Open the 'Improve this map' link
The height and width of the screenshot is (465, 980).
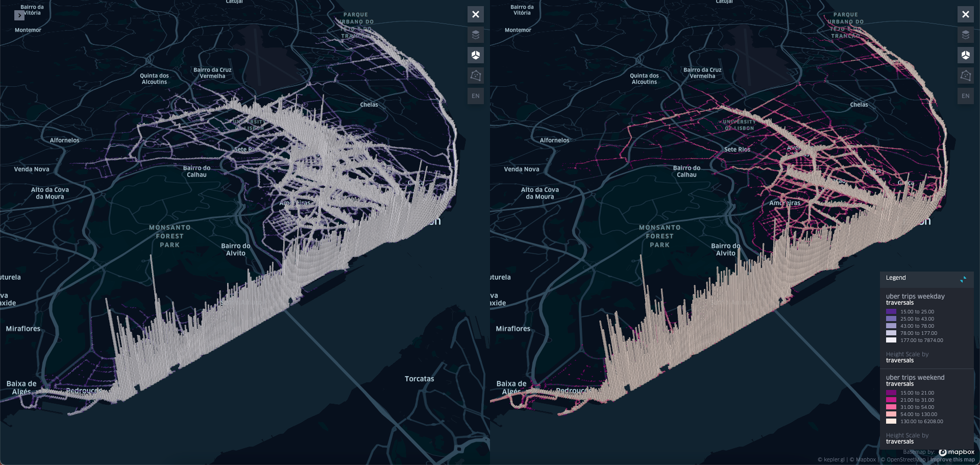pos(952,459)
